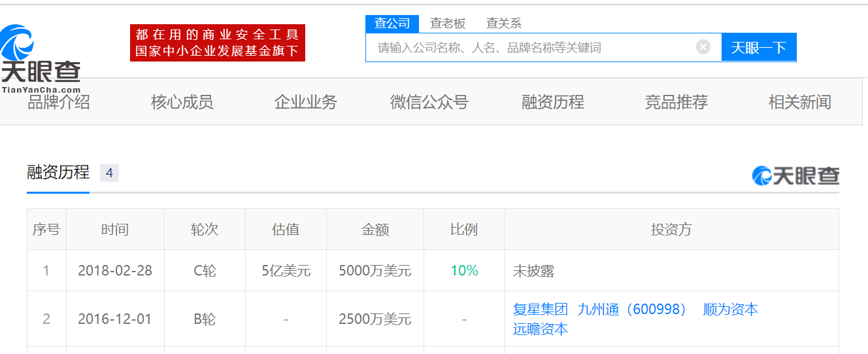Select the 2500万美元 amount cell
Viewport: 868px width, 354px height.
point(375,319)
